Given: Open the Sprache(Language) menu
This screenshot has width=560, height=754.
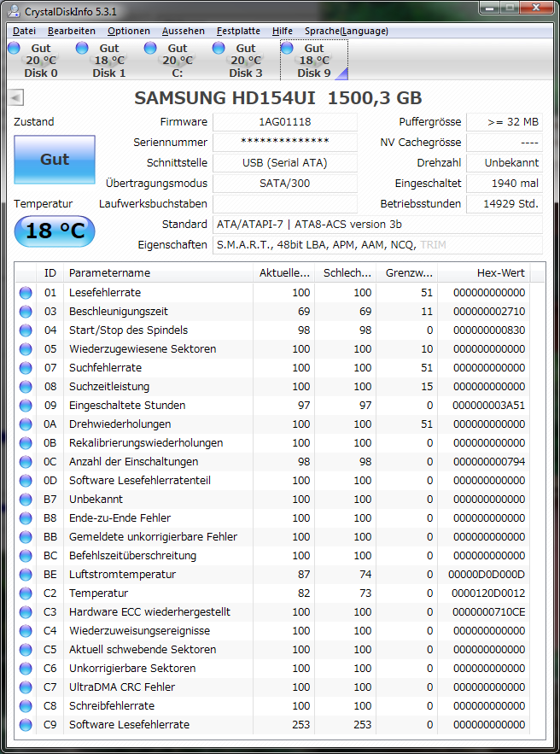Looking at the screenshot, I should [347, 31].
